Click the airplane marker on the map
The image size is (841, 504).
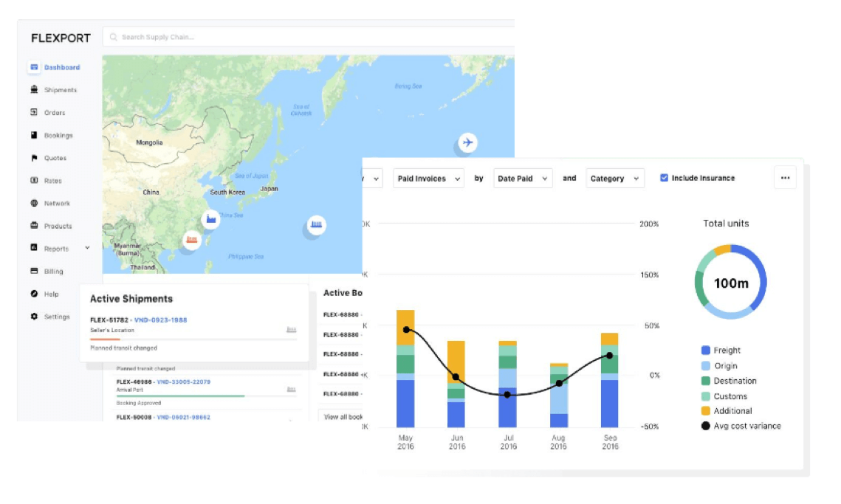click(x=467, y=142)
